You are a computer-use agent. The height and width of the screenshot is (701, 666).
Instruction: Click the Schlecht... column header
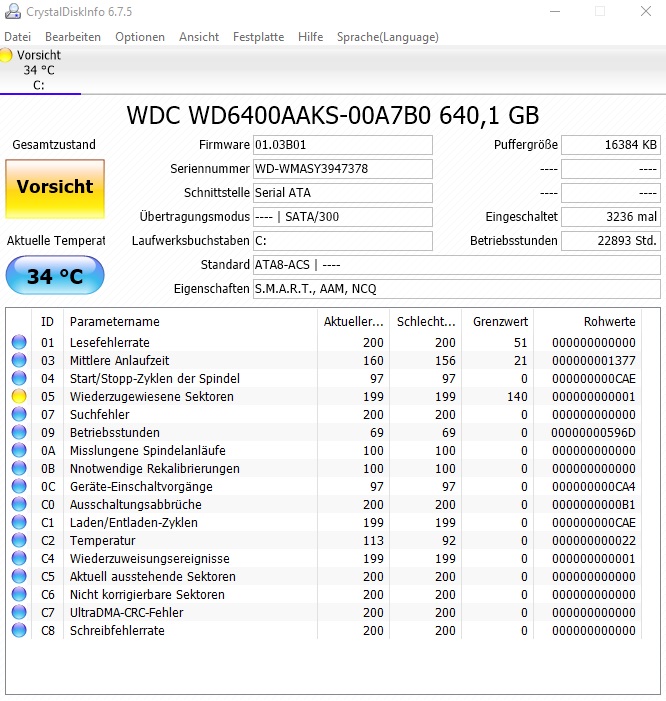pos(426,321)
